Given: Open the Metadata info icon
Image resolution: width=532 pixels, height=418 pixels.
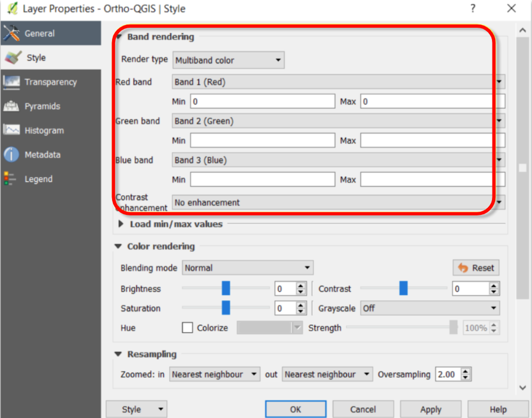Looking at the screenshot, I should (x=11, y=155).
